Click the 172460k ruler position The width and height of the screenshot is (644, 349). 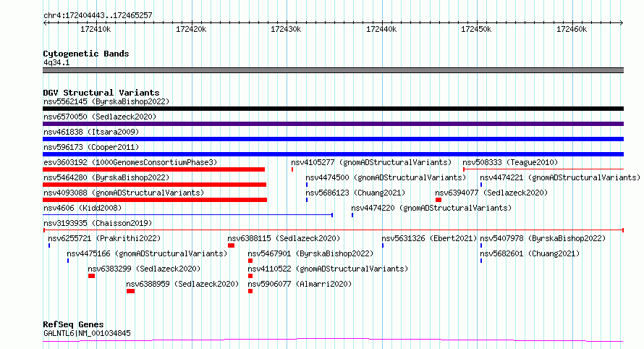tap(572, 29)
